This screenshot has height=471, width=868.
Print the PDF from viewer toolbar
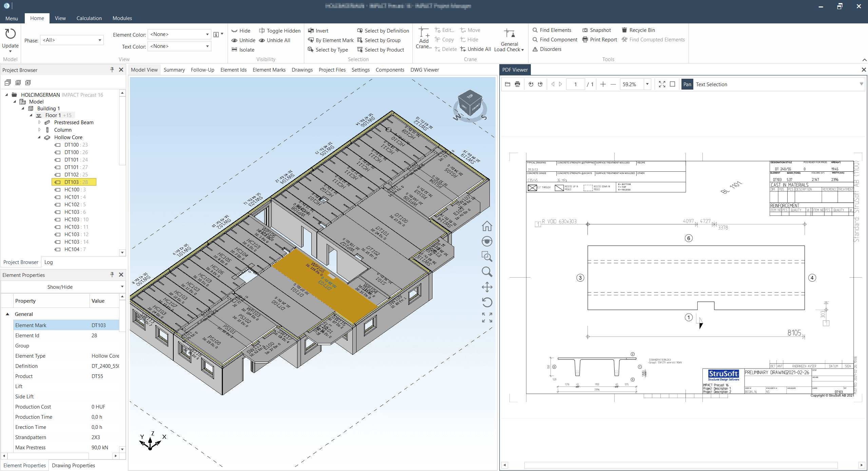coord(517,84)
